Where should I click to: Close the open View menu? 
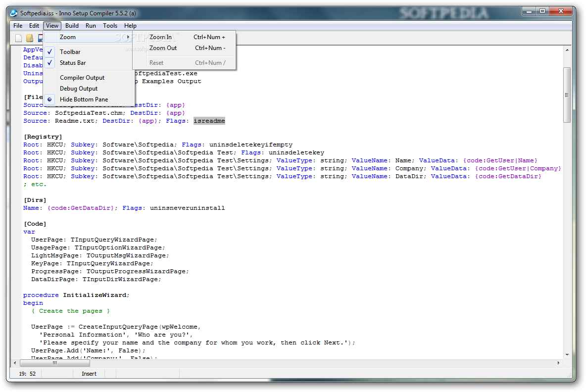(x=52, y=25)
